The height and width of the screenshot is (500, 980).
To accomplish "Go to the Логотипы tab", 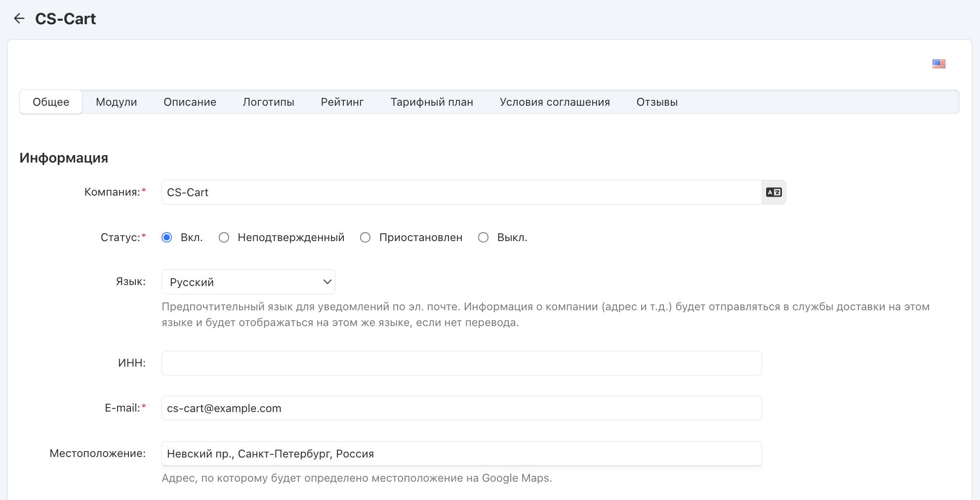I will click(x=268, y=102).
